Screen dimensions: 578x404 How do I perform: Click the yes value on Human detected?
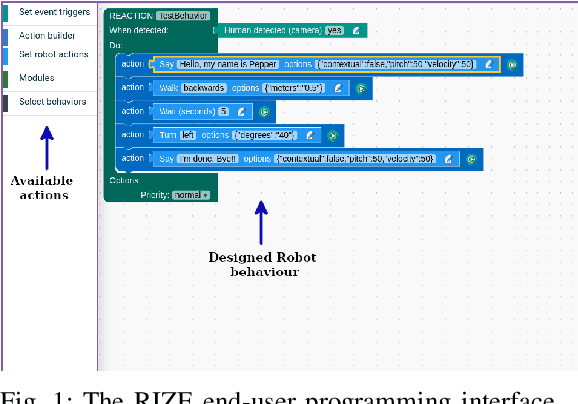coord(334,30)
